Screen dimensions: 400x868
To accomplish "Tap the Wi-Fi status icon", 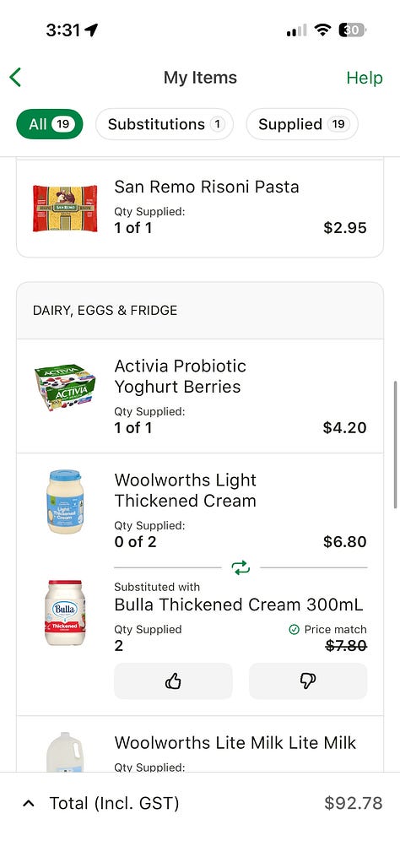I will click(322, 30).
